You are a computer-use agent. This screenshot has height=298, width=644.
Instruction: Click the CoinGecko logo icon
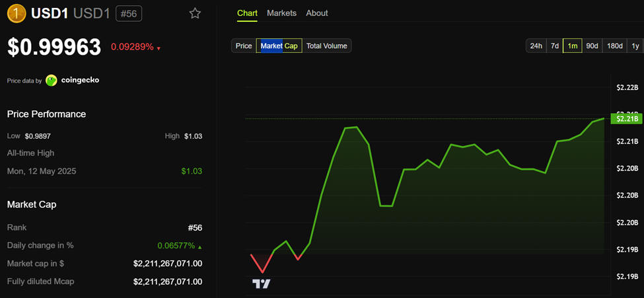(x=52, y=81)
